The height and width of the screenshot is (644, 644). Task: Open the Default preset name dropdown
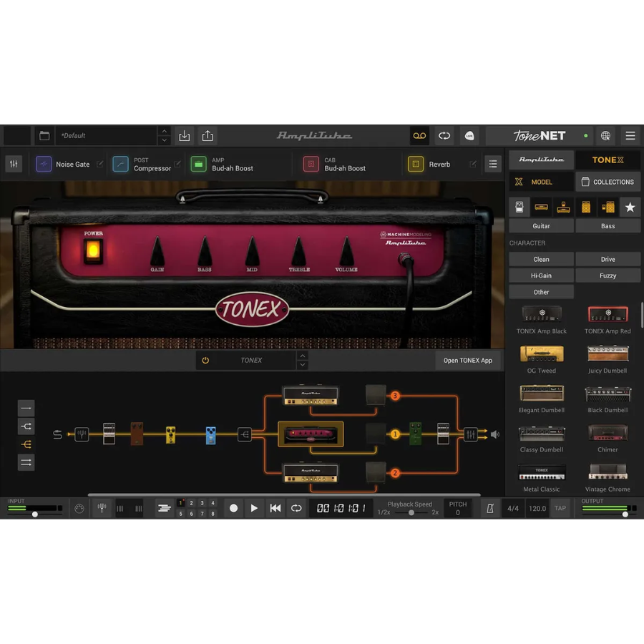[106, 136]
